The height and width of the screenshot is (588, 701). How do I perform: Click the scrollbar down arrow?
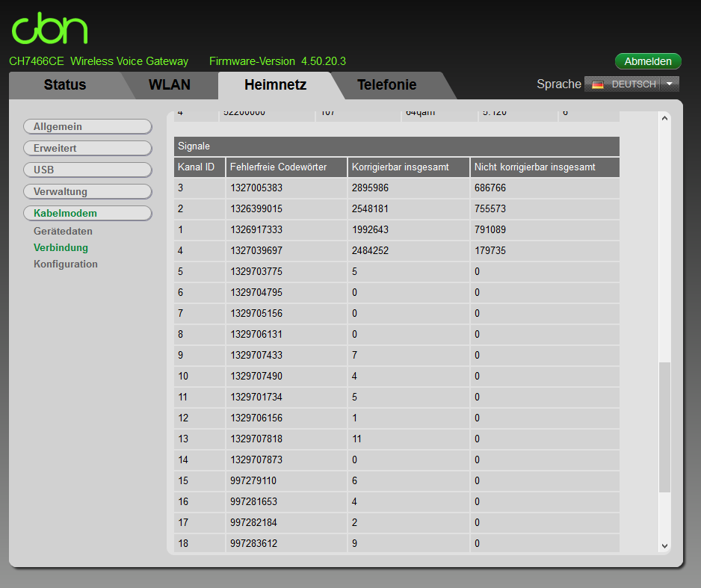665,546
